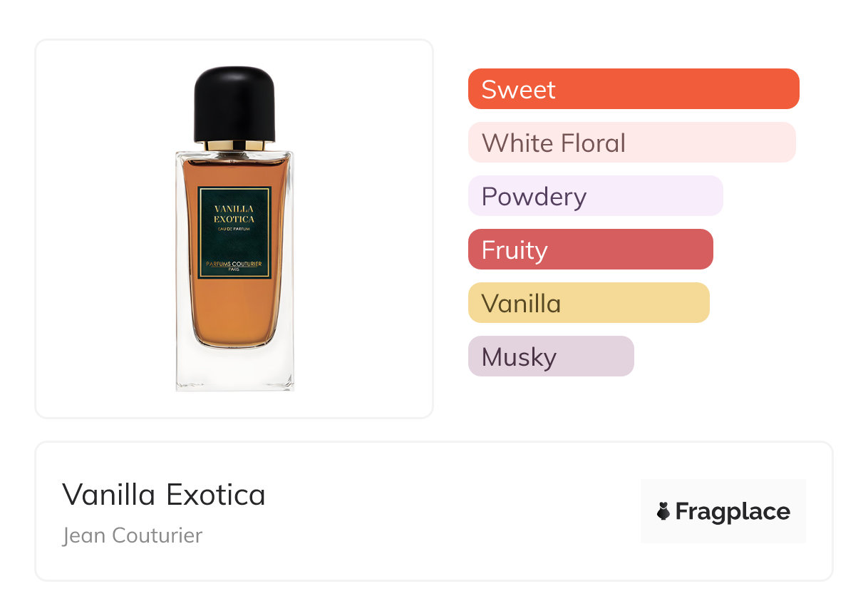Open the Jean Couturier brand link

coord(133,535)
